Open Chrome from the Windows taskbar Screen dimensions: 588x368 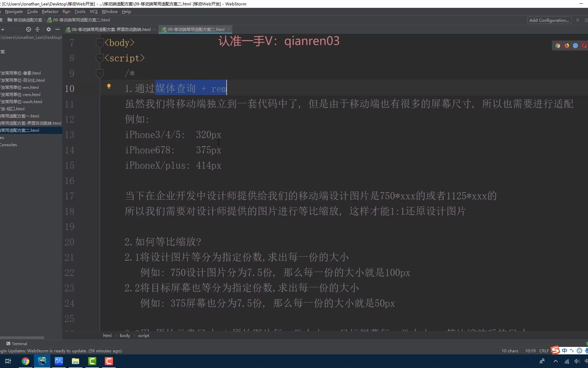26,361
